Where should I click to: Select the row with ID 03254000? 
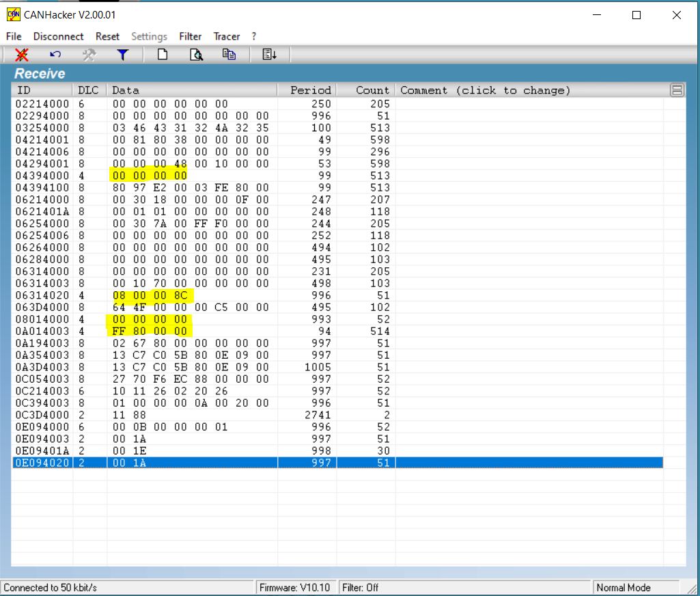[x=337, y=128]
